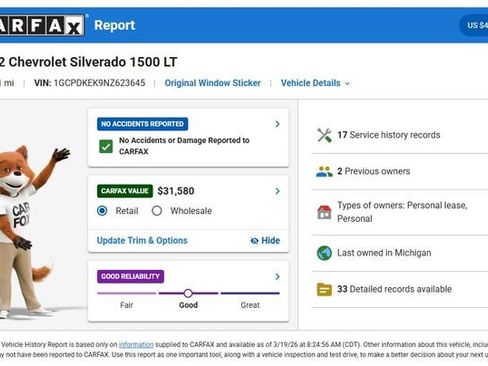The height and width of the screenshot is (366, 488).
Task: Click Update Trim & Options link
Action: click(x=142, y=240)
